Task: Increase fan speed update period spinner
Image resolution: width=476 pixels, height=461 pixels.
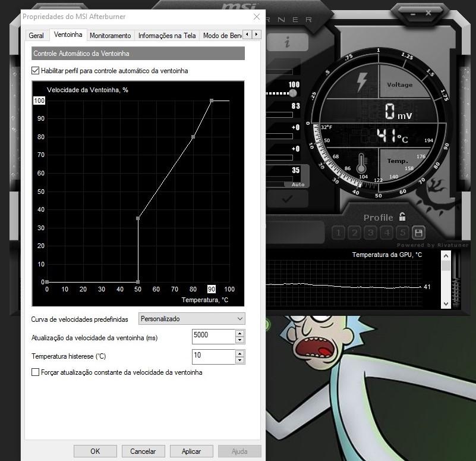Action: [x=240, y=333]
